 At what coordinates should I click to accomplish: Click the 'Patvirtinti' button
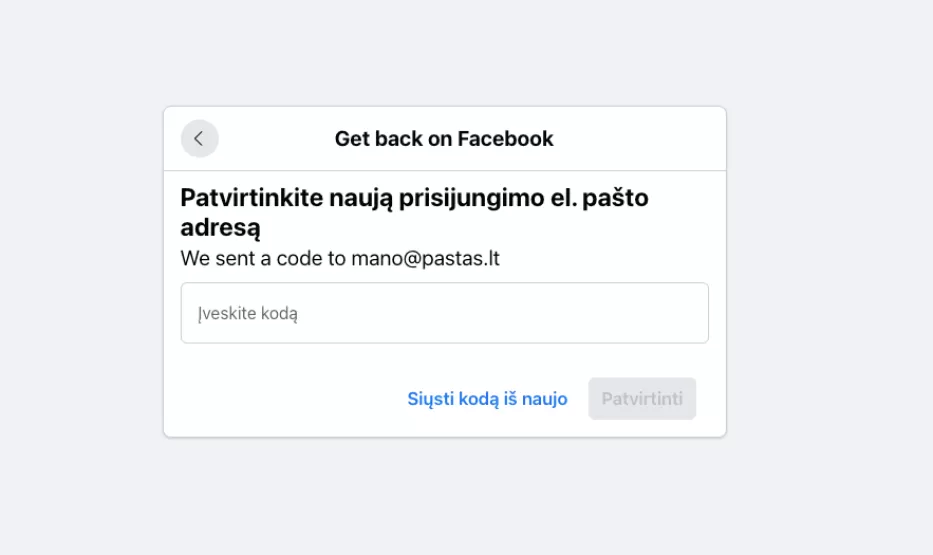pos(642,399)
